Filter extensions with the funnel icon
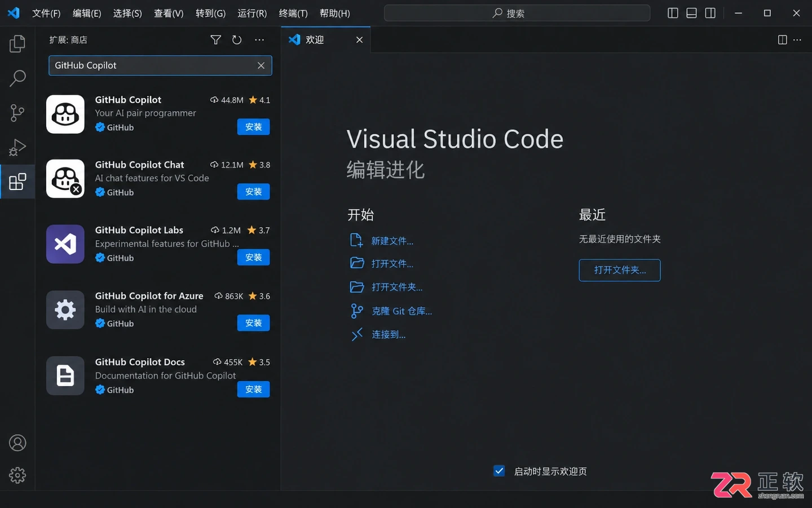Screen dimensions: 812x508 click(x=215, y=39)
